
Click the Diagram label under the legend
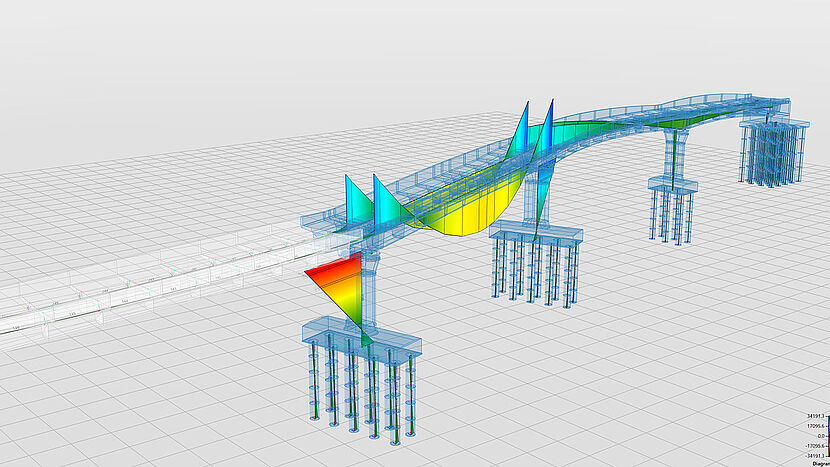tap(818, 465)
